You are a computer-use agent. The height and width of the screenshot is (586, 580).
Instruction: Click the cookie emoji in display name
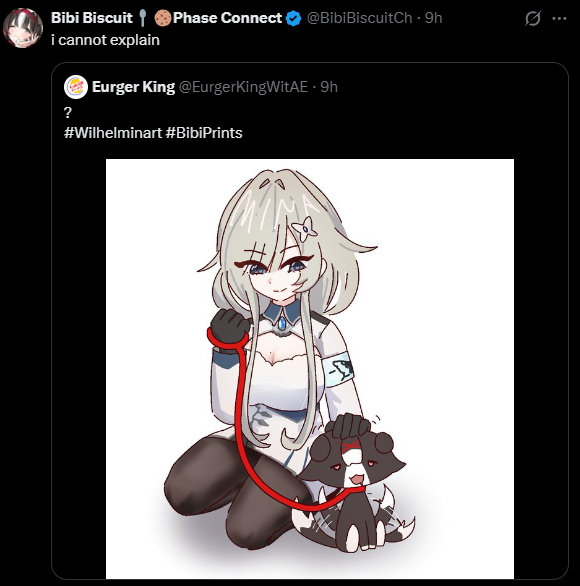tap(163, 18)
